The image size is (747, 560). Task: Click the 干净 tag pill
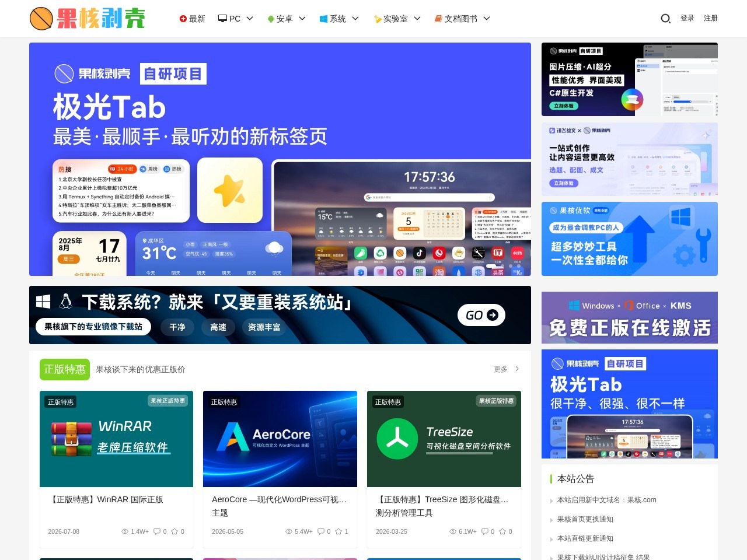point(177,327)
